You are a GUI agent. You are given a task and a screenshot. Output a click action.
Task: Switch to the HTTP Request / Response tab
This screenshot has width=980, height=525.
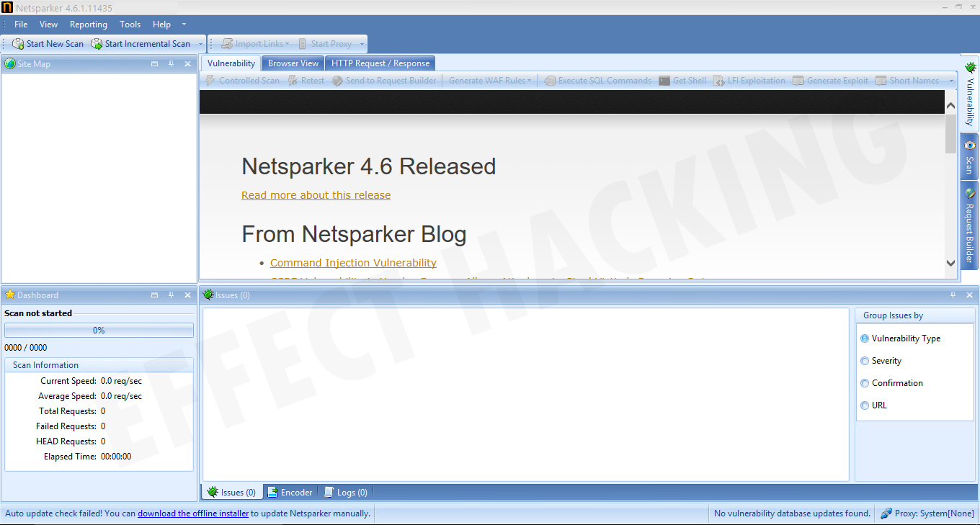point(380,63)
